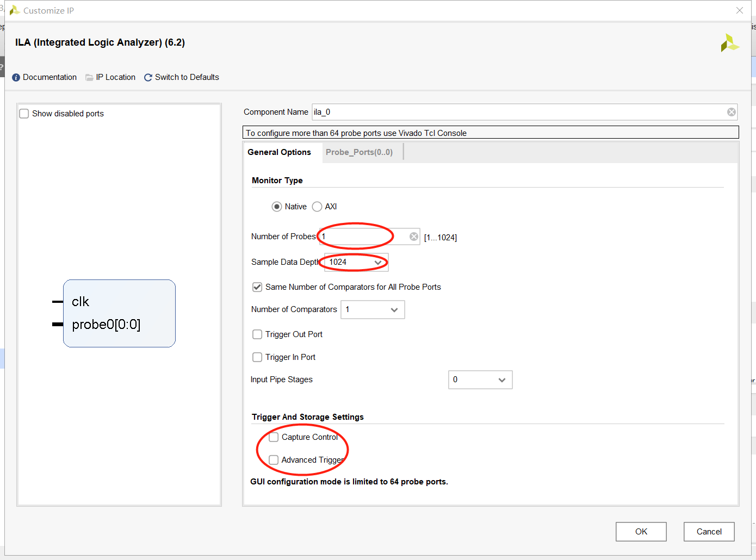
Task: Open the IP Location link
Action: (116, 77)
